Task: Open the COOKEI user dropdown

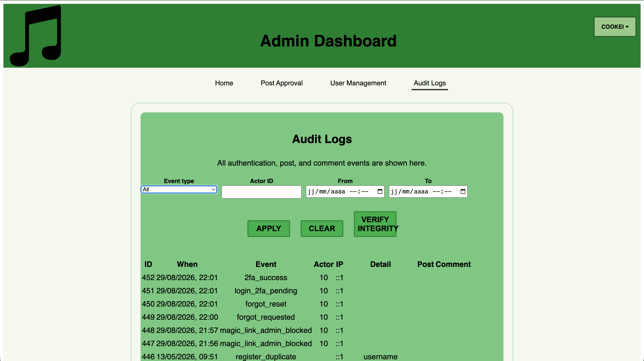Action: [615, 27]
